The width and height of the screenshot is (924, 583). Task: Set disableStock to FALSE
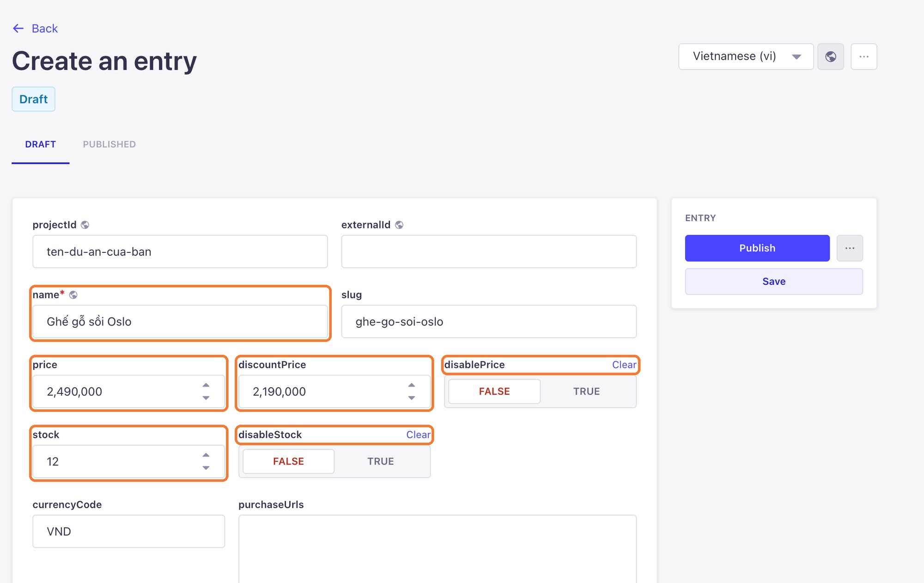point(288,461)
